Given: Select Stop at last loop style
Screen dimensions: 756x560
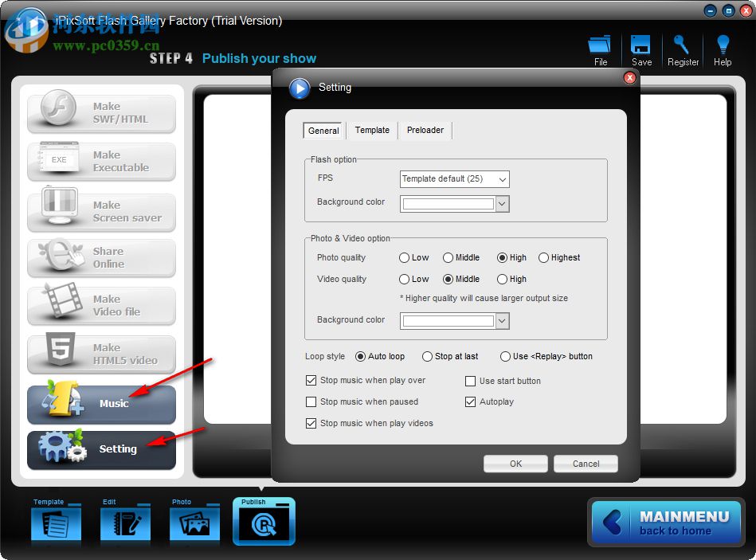Looking at the screenshot, I should 429,356.
